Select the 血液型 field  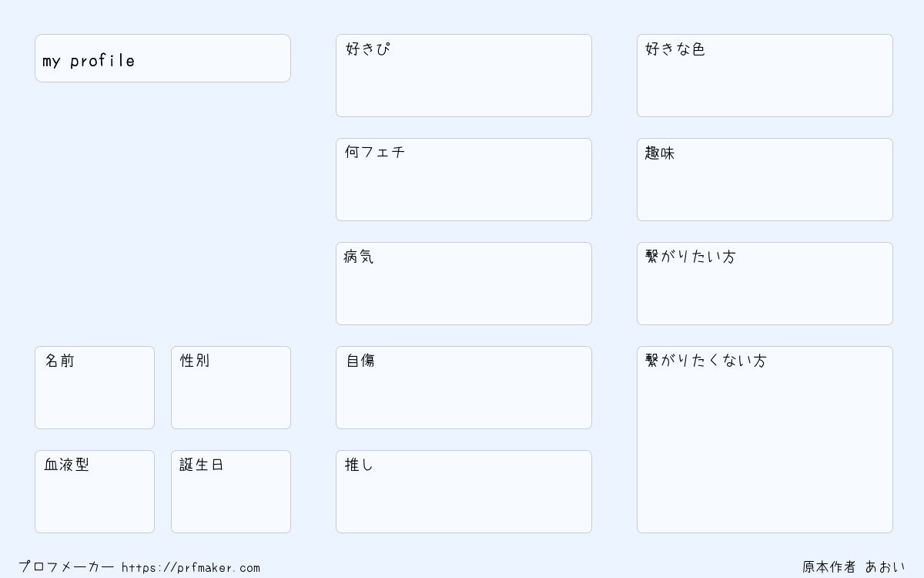click(x=95, y=492)
